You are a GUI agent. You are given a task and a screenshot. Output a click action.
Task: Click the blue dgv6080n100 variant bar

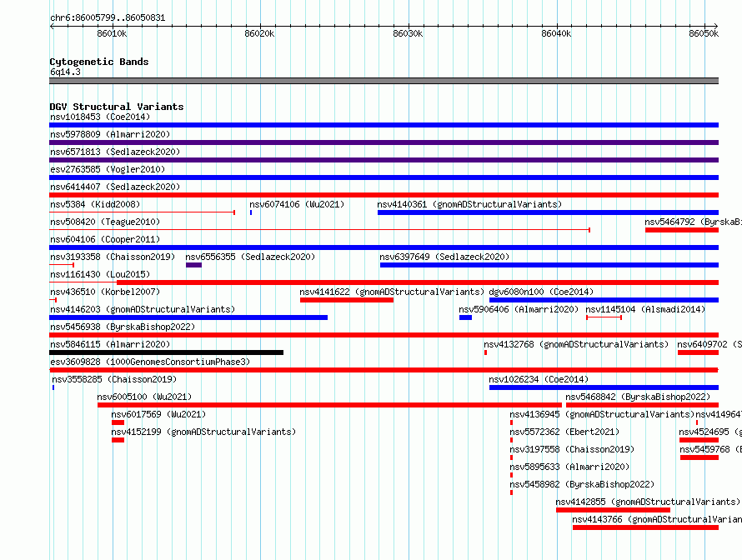point(604,300)
